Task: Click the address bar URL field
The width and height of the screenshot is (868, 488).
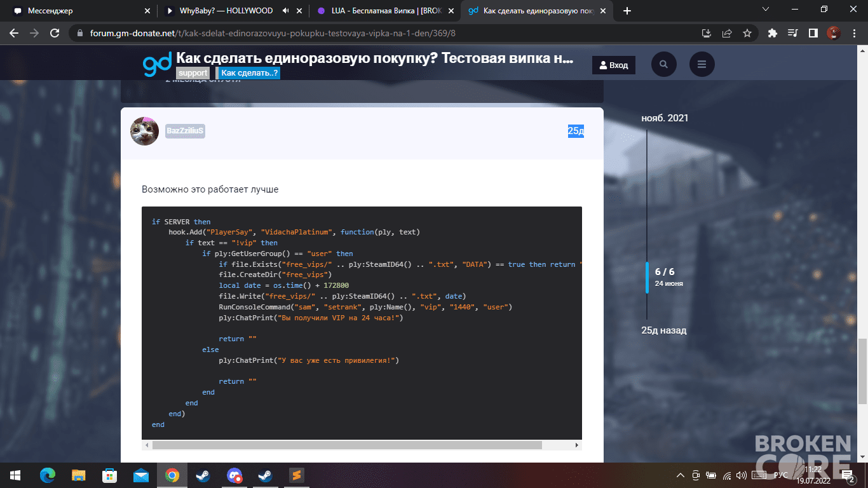Action: tap(389, 33)
